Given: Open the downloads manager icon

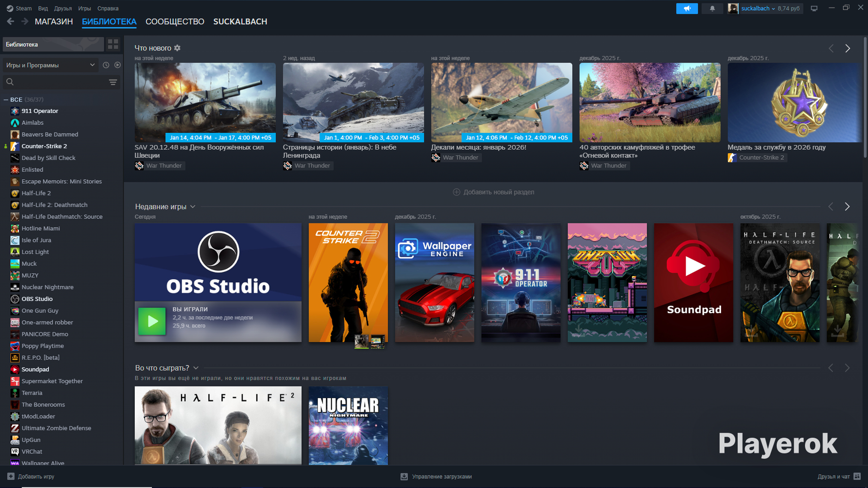Looking at the screenshot, I should [x=404, y=476].
